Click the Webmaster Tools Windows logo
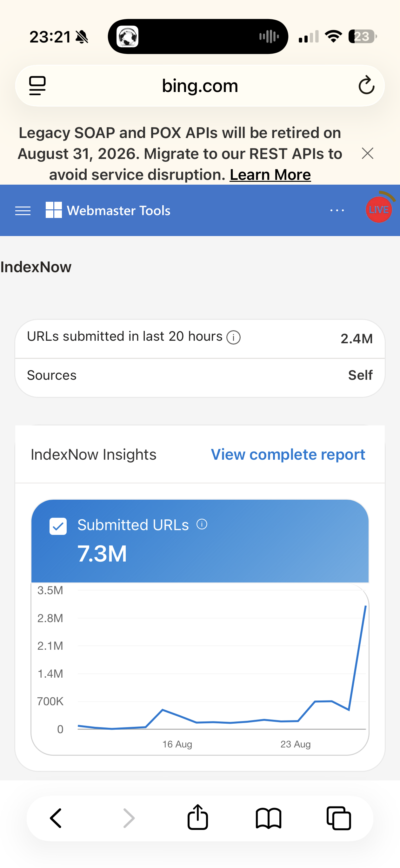400x868 pixels. (54, 210)
